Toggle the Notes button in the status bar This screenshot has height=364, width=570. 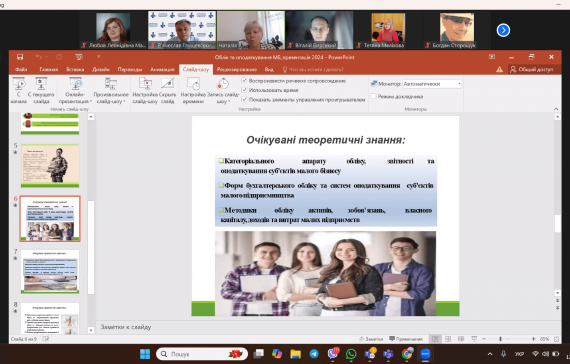[x=371, y=339]
